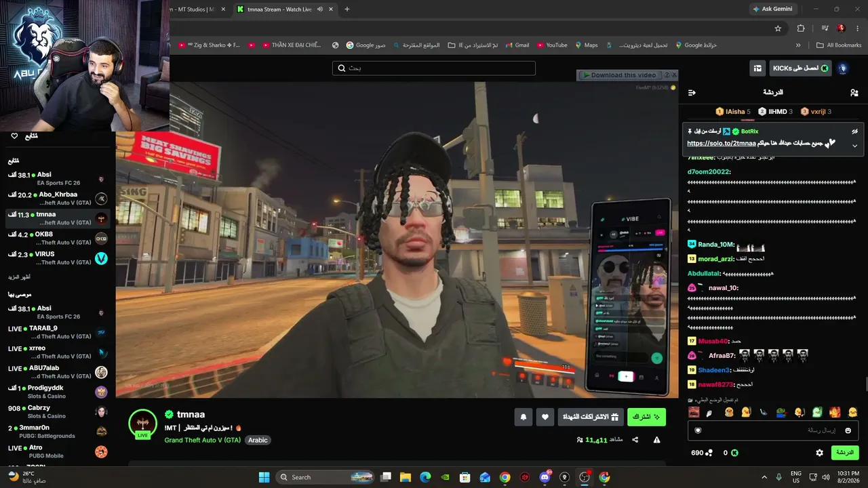This screenshot has width=868, height=488.
Task: Open the Kick profile avatar menu
Action: pyautogui.click(x=843, y=68)
